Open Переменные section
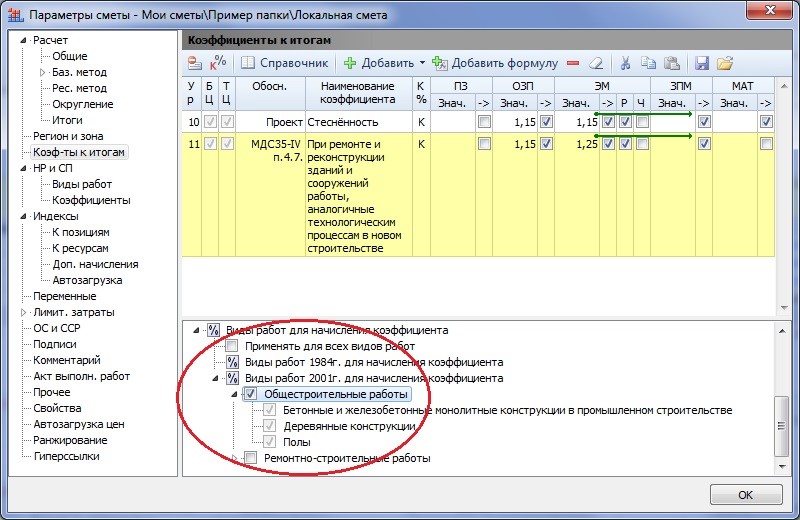 click(x=64, y=296)
